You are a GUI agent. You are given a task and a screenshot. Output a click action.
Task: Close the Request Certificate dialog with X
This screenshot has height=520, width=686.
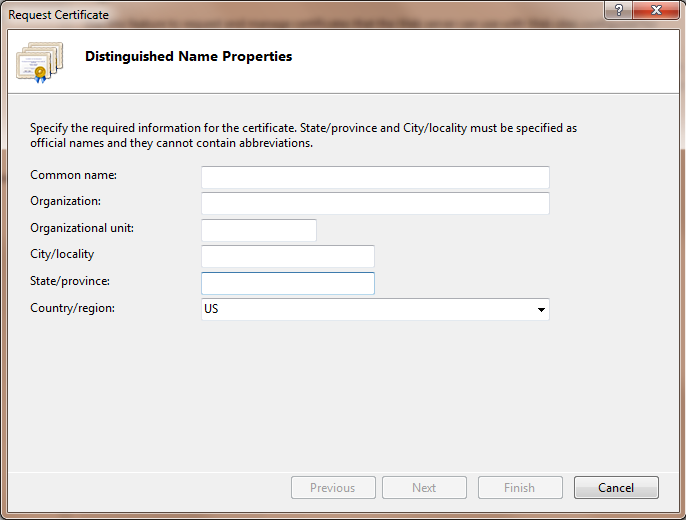point(655,12)
